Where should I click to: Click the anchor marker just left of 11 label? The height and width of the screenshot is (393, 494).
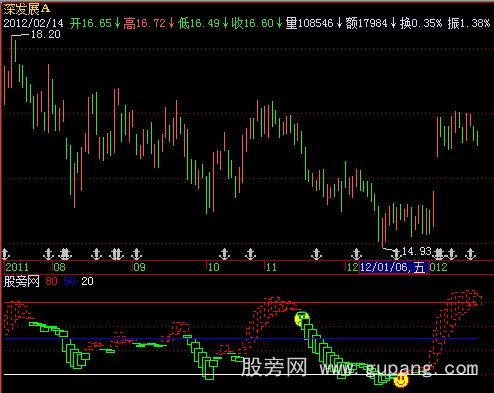pos(250,254)
